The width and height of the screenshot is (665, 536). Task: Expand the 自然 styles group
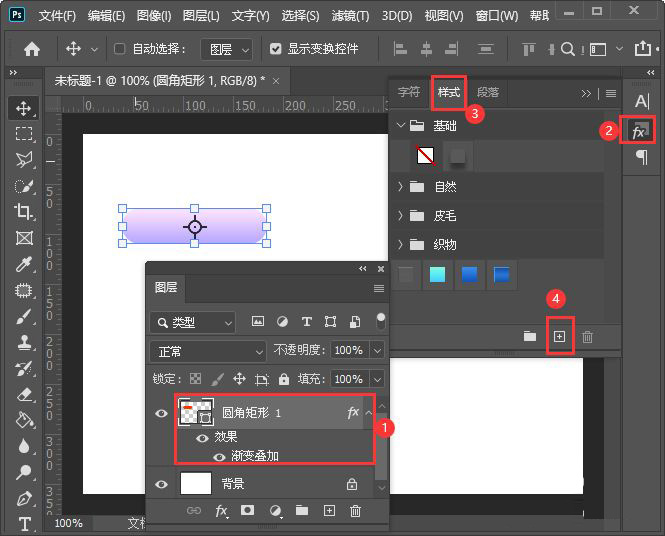click(400, 187)
